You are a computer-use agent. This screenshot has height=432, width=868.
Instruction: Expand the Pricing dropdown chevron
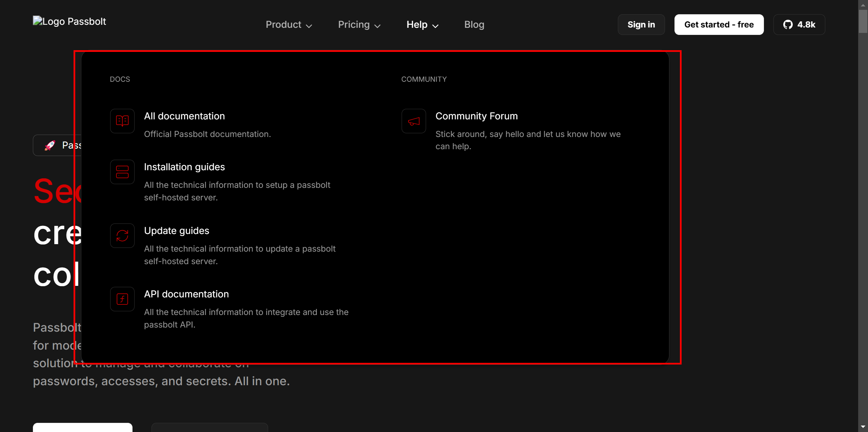(377, 26)
